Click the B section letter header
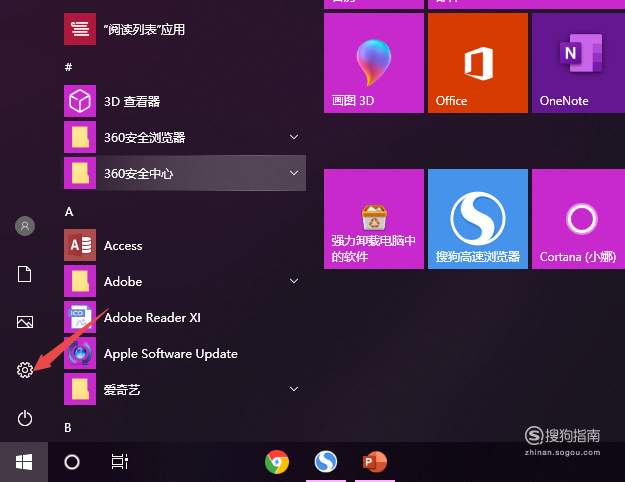The image size is (625, 482). [68, 427]
